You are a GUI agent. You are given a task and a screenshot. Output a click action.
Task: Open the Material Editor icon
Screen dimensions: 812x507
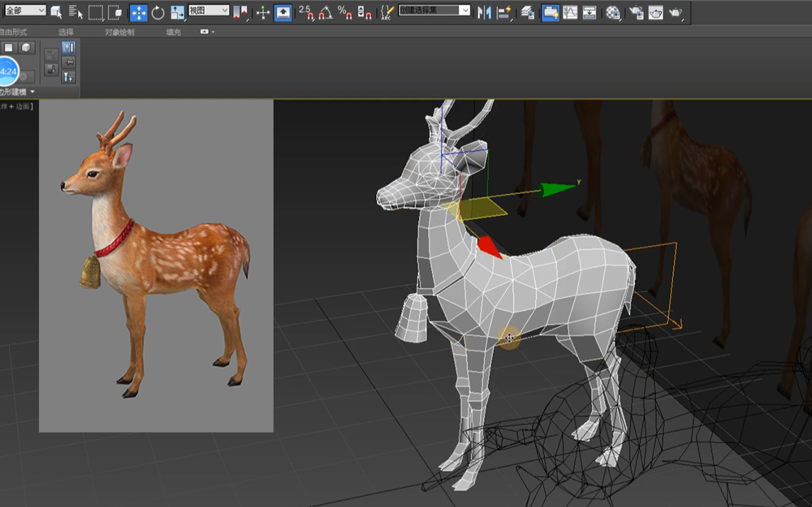613,13
